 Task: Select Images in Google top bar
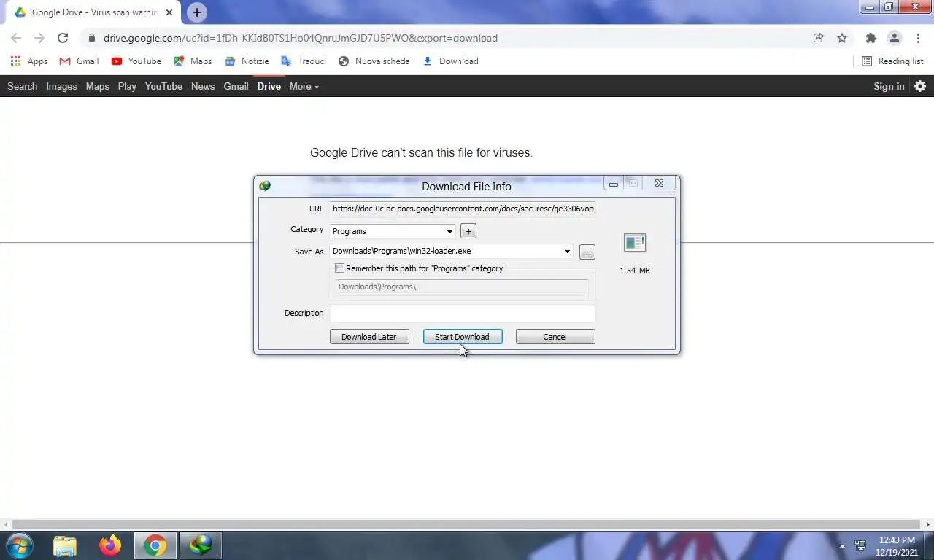tap(61, 86)
